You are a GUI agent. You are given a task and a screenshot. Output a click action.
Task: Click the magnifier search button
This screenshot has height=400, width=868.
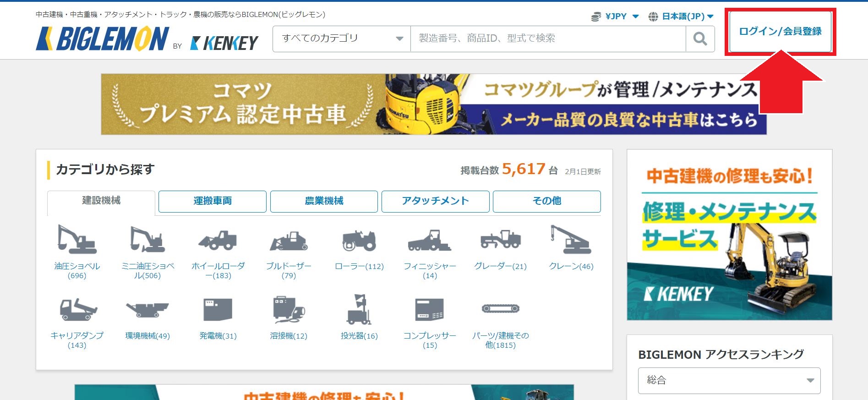(x=700, y=39)
